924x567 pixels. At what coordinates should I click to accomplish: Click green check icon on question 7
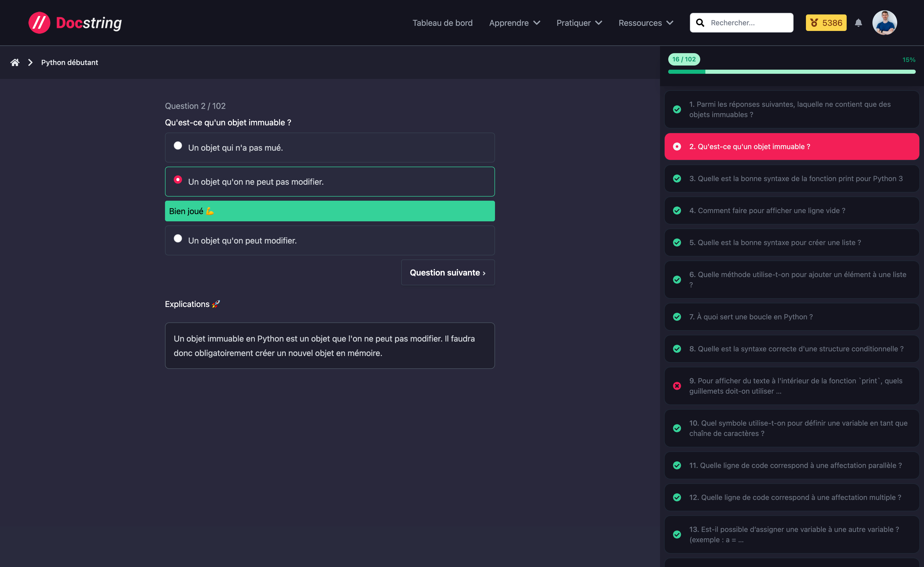(x=677, y=317)
